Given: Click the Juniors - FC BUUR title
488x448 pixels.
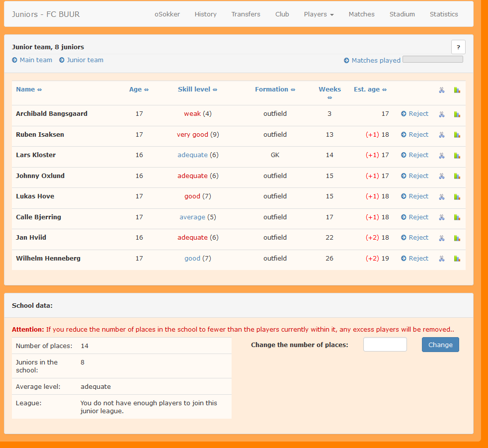Looking at the screenshot, I should pos(46,14).
